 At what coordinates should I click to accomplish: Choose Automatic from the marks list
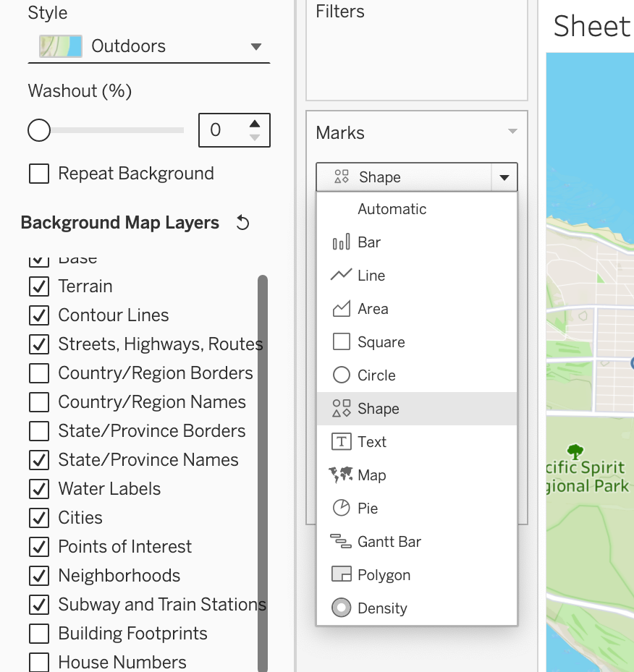[x=392, y=209]
